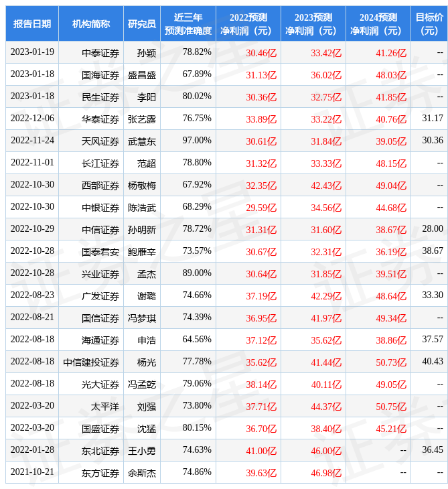The height and width of the screenshot is (489, 448).
Task: Click the 48.03亿 profit value
Action: pyautogui.click(x=391, y=75)
